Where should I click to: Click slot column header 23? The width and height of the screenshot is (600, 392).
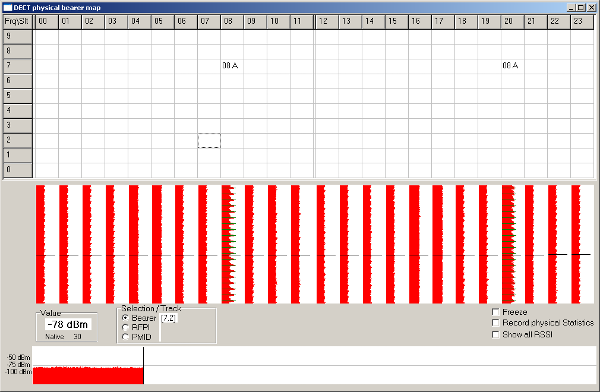tap(582, 22)
